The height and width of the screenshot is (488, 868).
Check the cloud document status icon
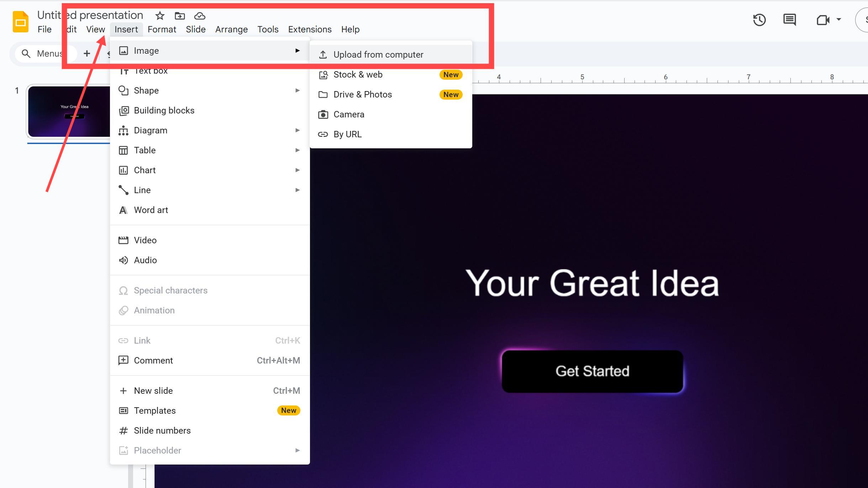coord(200,16)
